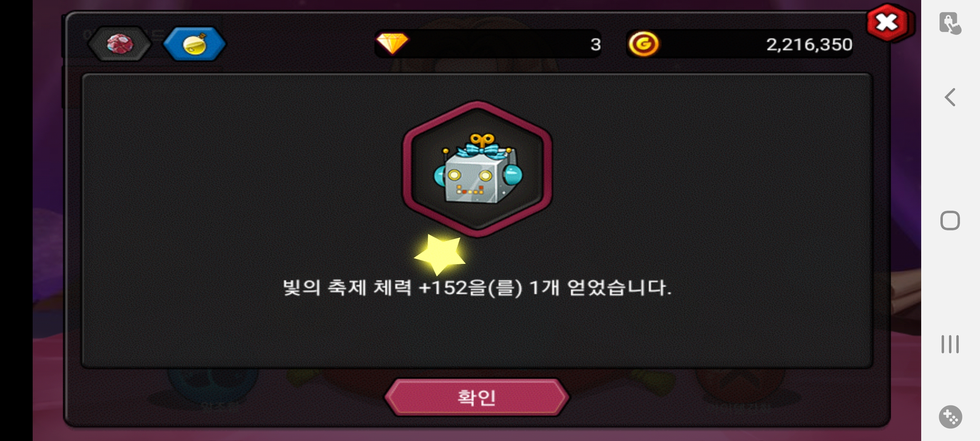Screen dimensions: 980x441
Task: Tap the glowing yellow star
Action: pos(441,254)
